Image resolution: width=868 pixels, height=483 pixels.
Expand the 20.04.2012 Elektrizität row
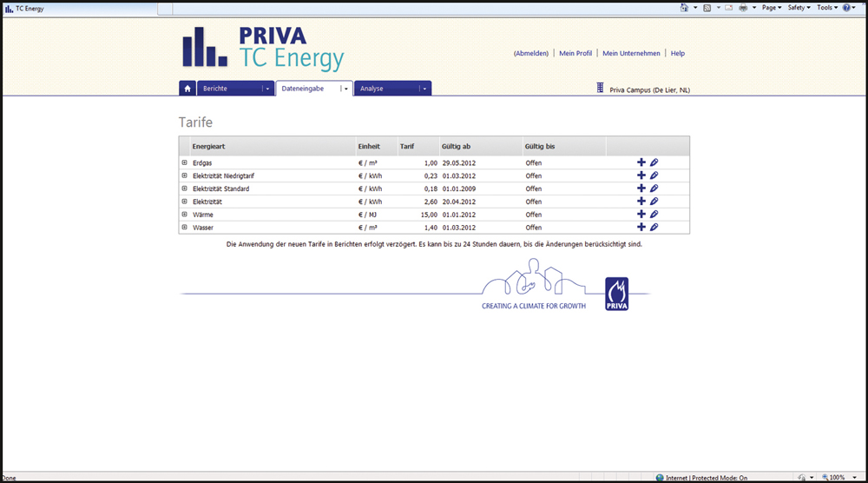[x=184, y=201]
